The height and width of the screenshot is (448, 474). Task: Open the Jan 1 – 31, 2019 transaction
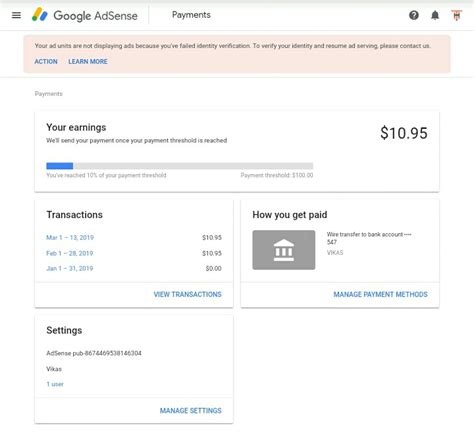70,268
